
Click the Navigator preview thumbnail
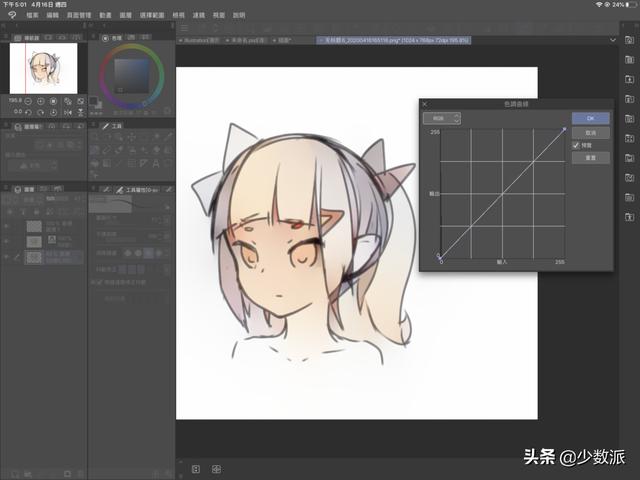[44, 68]
